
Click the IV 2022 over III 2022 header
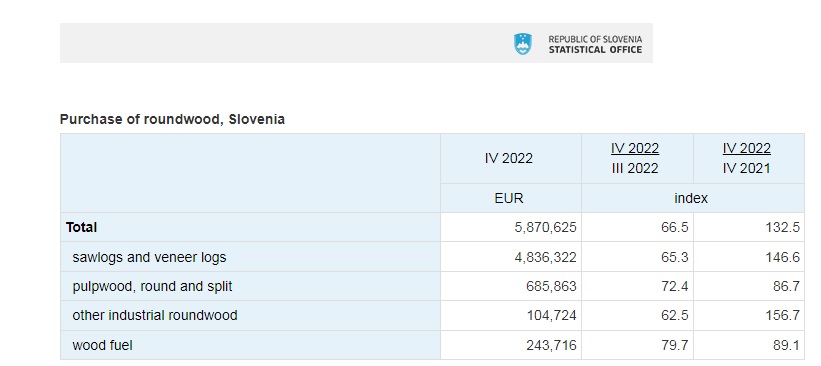635,158
